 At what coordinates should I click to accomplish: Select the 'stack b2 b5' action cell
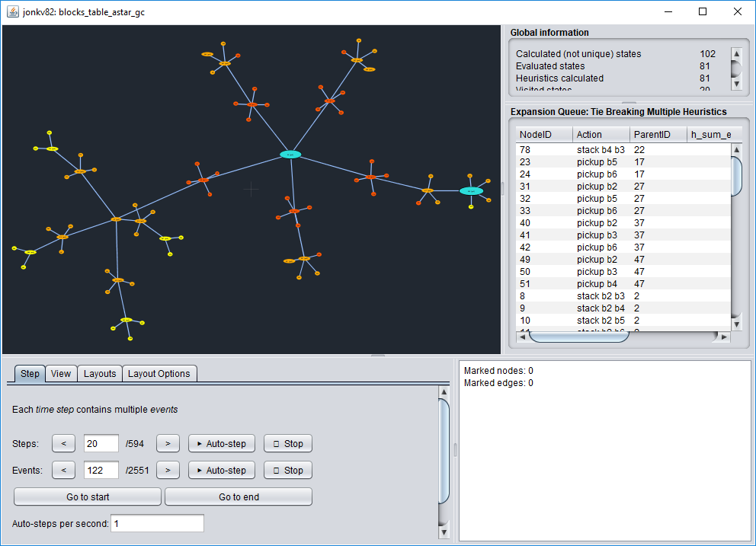[601, 321]
